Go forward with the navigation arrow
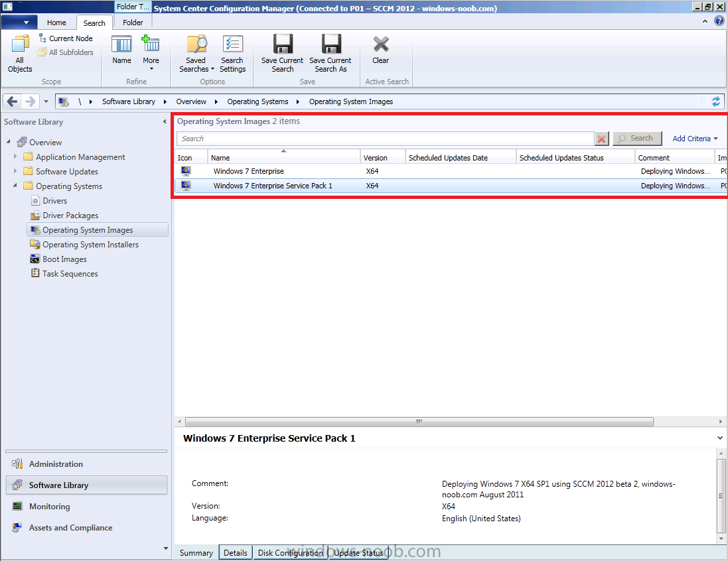 coord(30,101)
